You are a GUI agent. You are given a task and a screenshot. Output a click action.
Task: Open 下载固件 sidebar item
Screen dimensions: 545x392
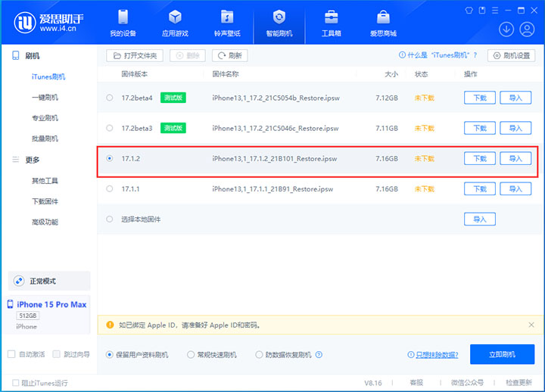(x=45, y=201)
